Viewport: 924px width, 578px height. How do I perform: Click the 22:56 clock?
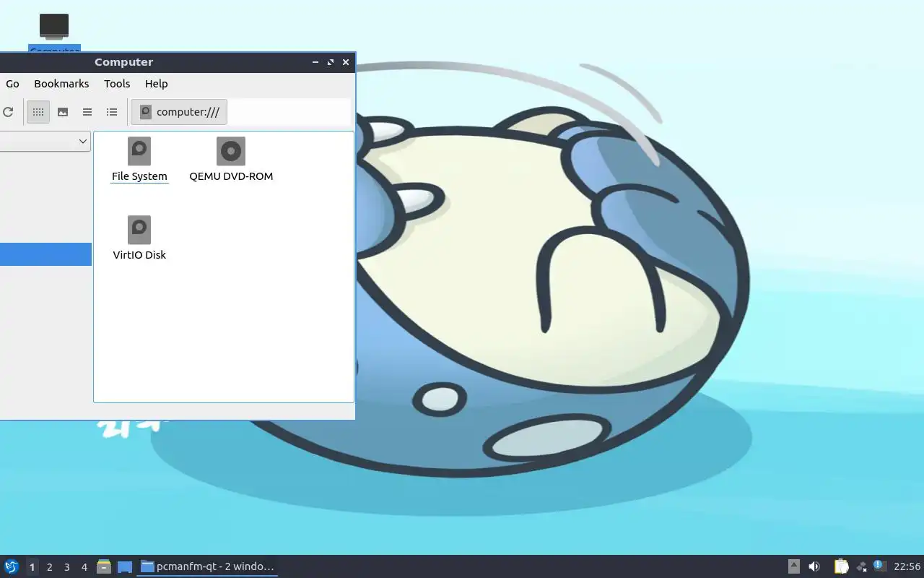[907, 566]
